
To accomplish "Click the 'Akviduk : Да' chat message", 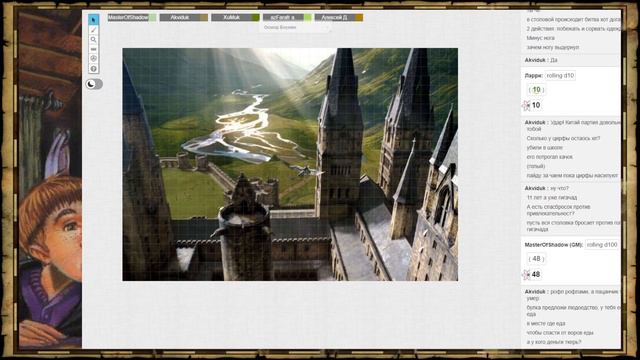I will 541,60.
